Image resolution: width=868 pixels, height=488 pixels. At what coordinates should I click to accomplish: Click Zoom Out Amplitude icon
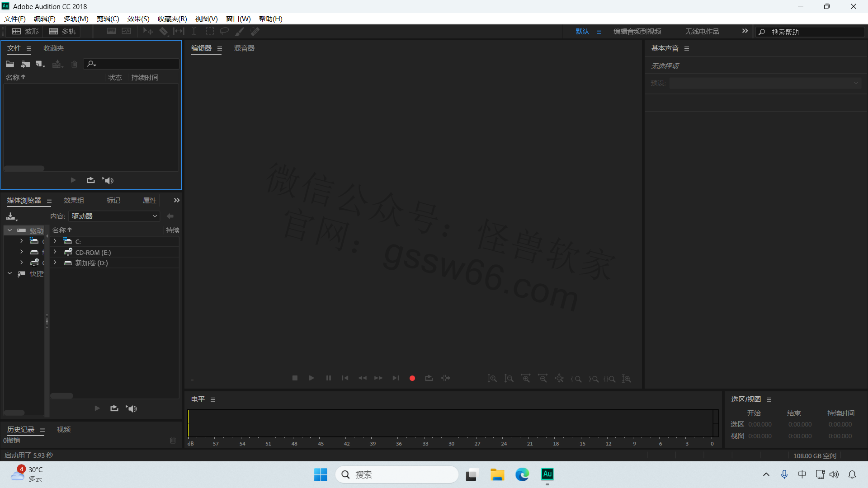coord(509,379)
